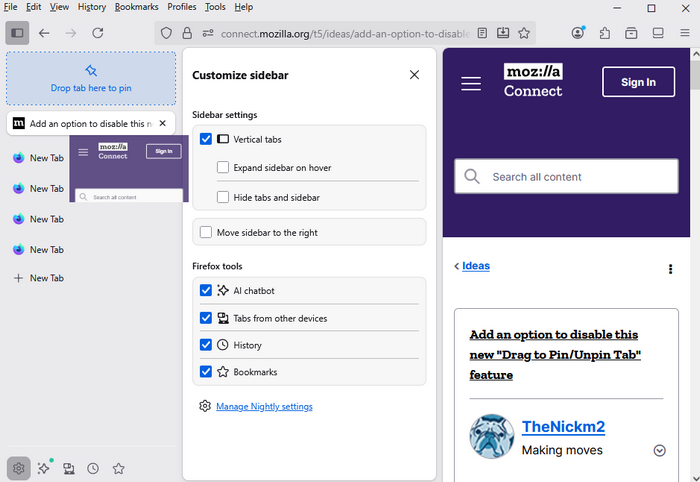The height and width of the screenshot is (482, 700).
Task: Open AI chatbot from sidebar bottom bar
Action: pos(43,468)
